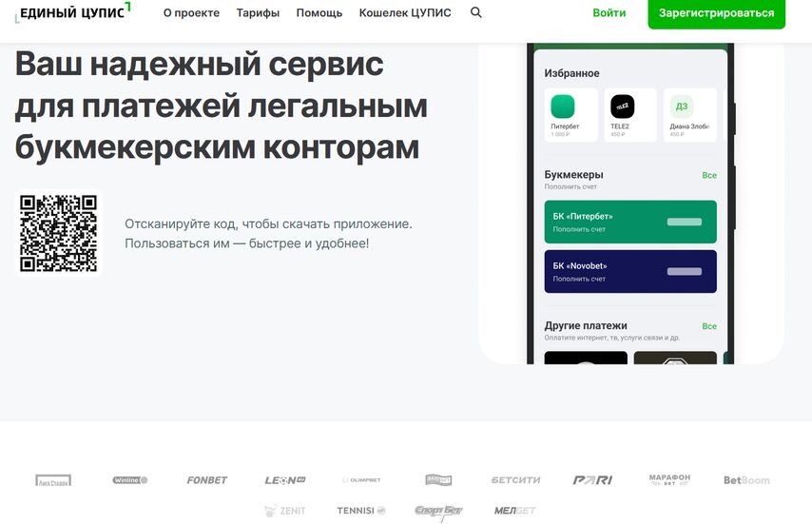812x524 pixels.
Task: Open the О проекте menu item
Action: pyautogui.click(x=191, y=13)
